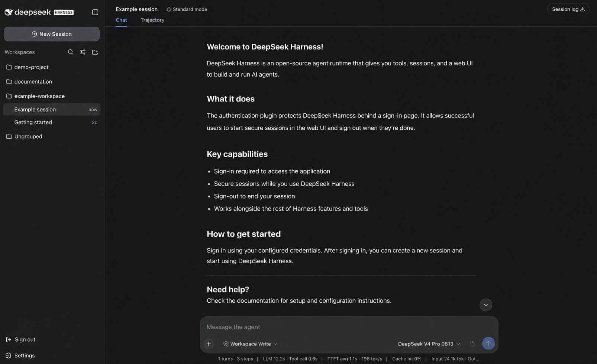Collapse the sidebar with the panel toggle icon
The width and height of the screenshot is (597, 364).
[95, 12]
